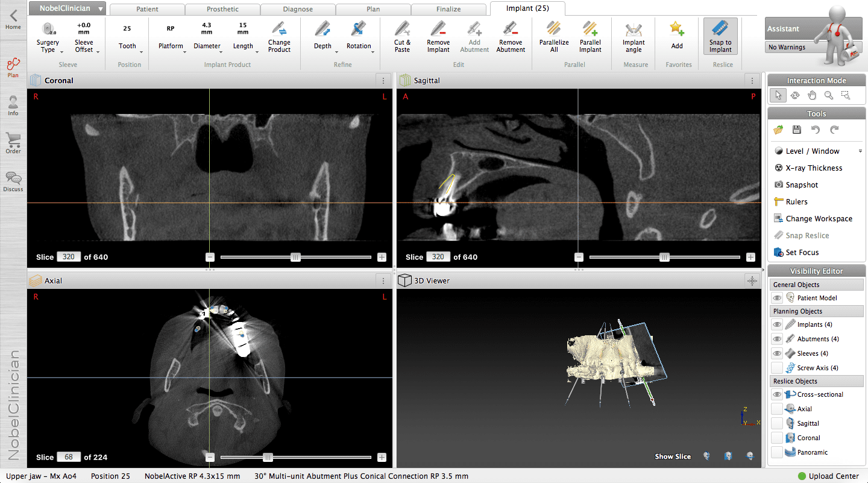This screenshot has width=868, height=483.
Task: Open Rotation refine tool
Action: click(x=359, y=37)
